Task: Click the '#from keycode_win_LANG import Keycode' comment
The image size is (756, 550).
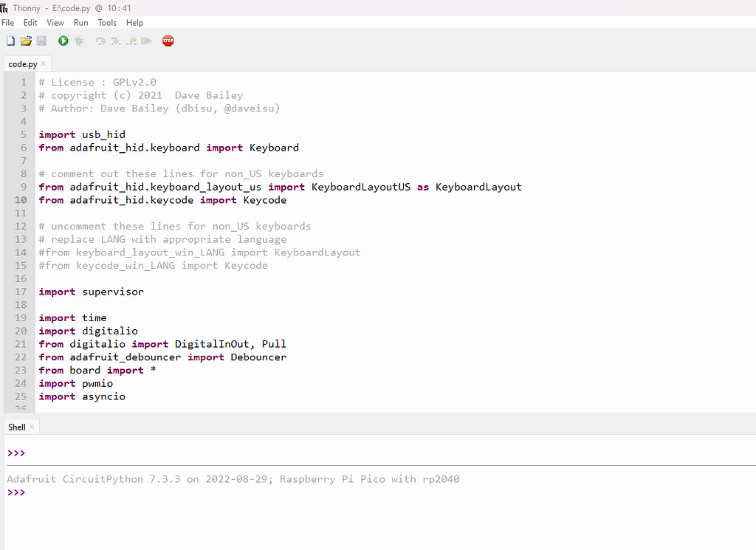Action: (x=154, y=266)
